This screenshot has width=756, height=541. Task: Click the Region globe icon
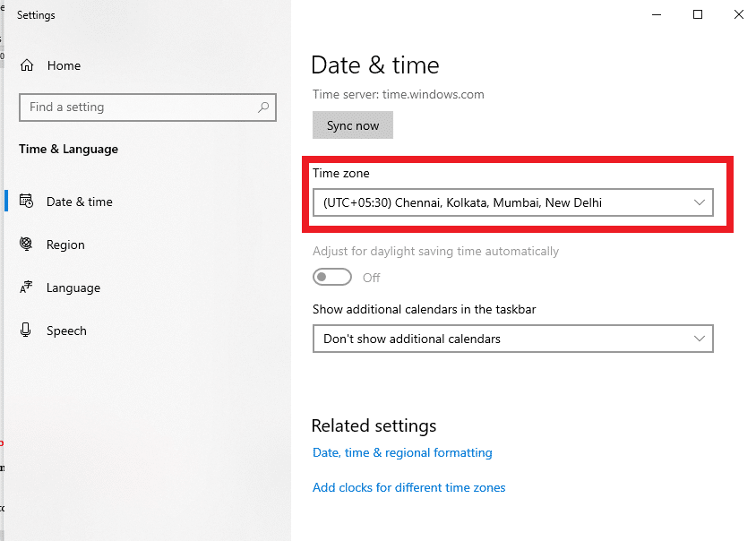click(x=27, y=245)
